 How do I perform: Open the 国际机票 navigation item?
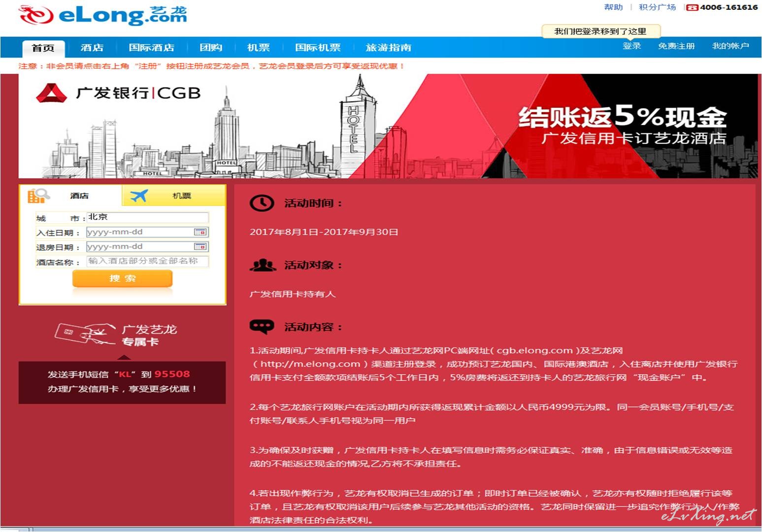318,48
